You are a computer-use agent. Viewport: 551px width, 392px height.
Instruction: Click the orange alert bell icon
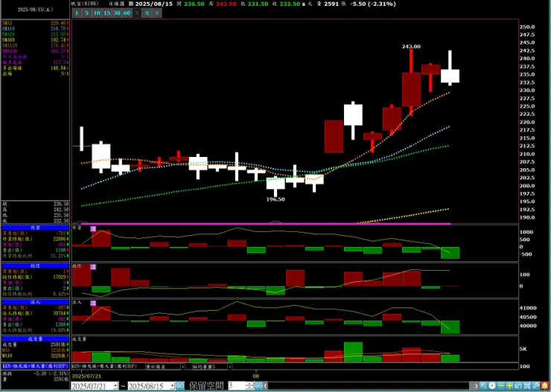point(545,386)
